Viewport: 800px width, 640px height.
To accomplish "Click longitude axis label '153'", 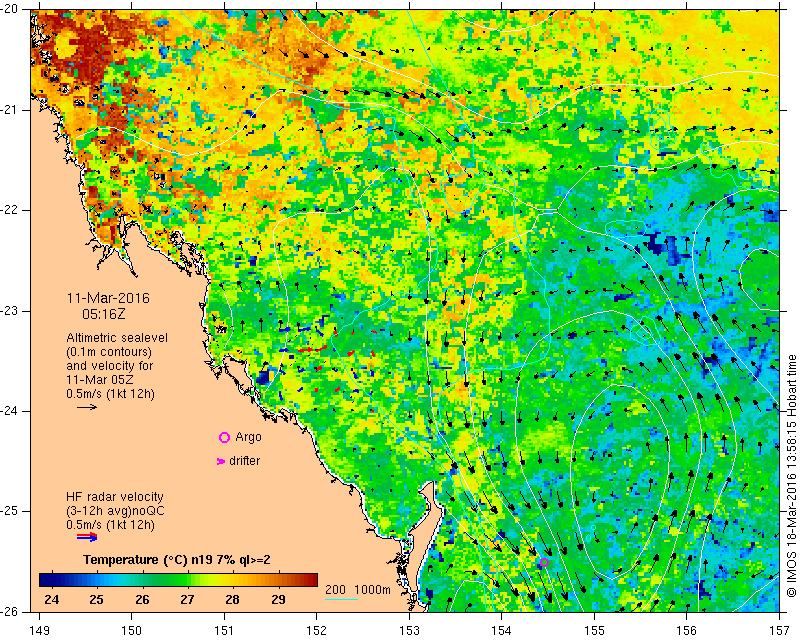I will point(409,631).
